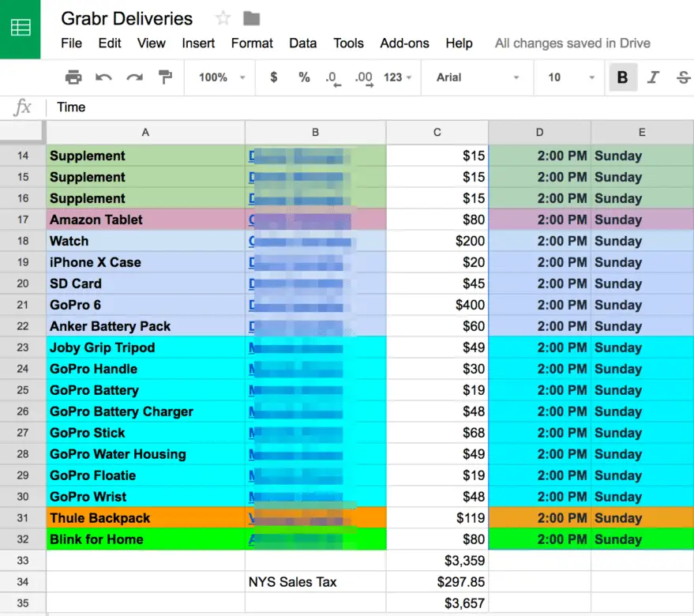
Task: Click the $200 price cell
Action: (x=437, y=241)
